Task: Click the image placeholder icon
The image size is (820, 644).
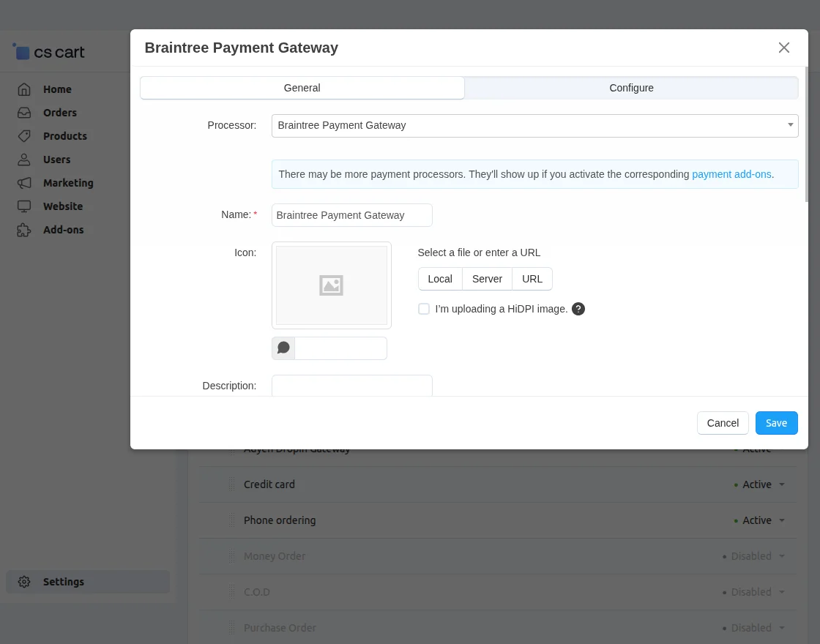Action: click(331, 285)
